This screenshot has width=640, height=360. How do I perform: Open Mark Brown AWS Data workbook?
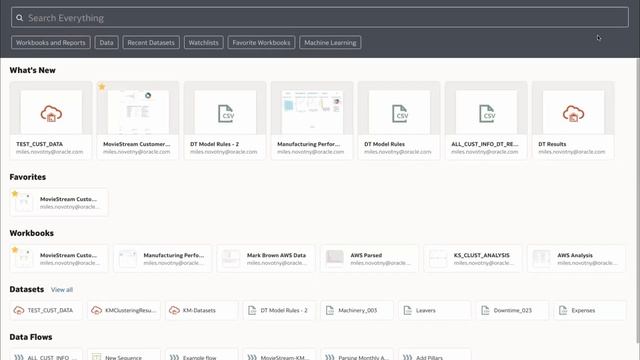click(x=266, y=258)
